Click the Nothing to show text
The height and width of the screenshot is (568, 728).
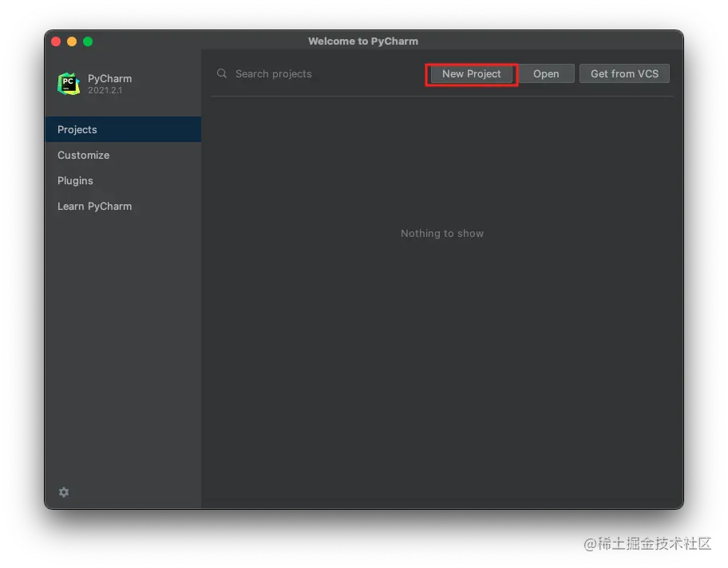442,234
